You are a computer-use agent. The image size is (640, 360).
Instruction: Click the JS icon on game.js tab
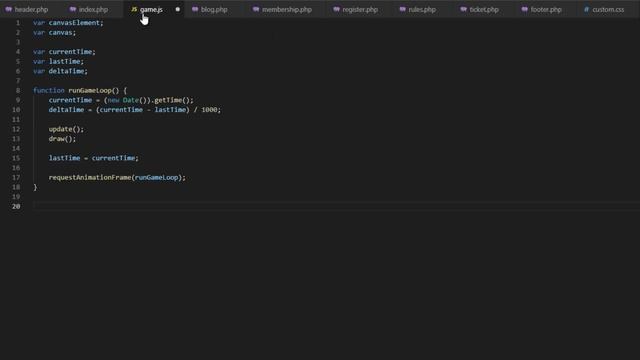pyautogui.click(x=134, y=9)
